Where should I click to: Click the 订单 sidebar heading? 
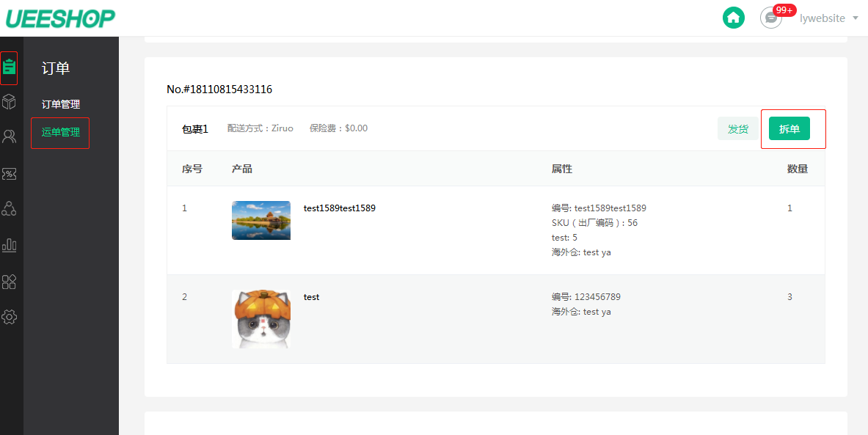[x=55, y=69]
